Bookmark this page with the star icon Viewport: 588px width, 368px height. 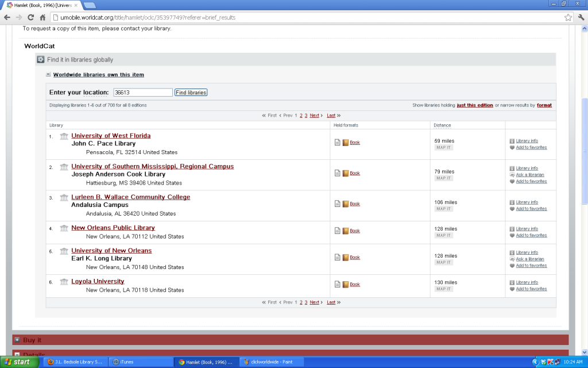567,17
